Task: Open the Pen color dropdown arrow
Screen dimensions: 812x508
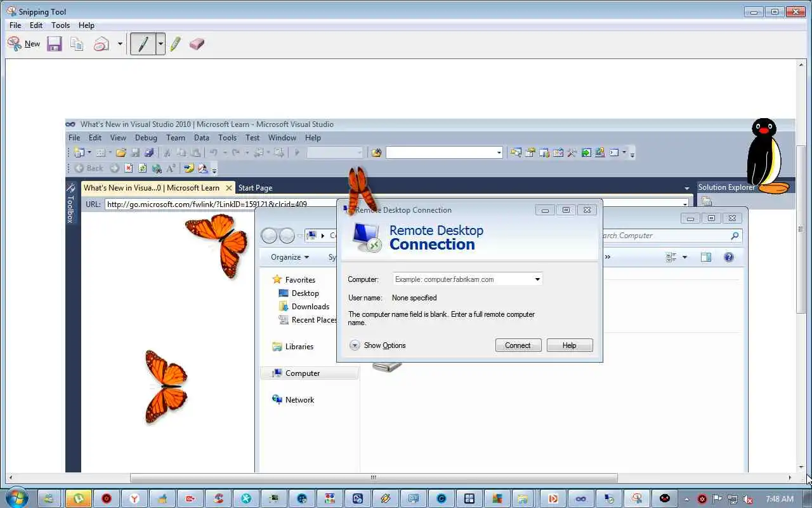Action: [160, 44]
